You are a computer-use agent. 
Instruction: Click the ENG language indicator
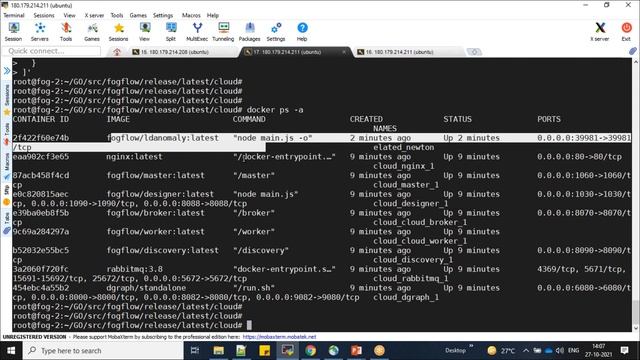(x=573, y=351)
